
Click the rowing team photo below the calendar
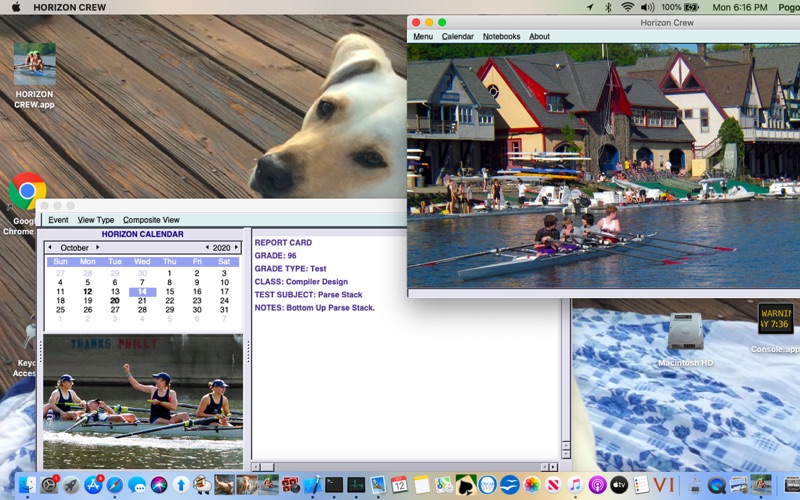point(143,388)
